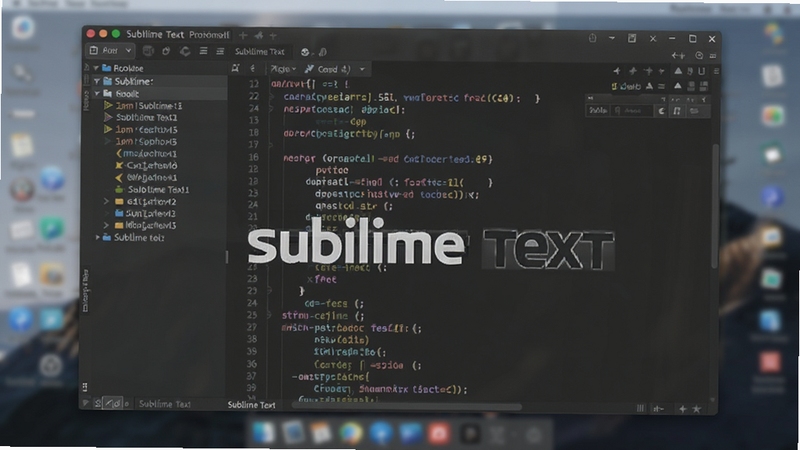Click the rightmost grid layout icon in the right panel
Screen dimensions: 800x450
pos(704,86)
